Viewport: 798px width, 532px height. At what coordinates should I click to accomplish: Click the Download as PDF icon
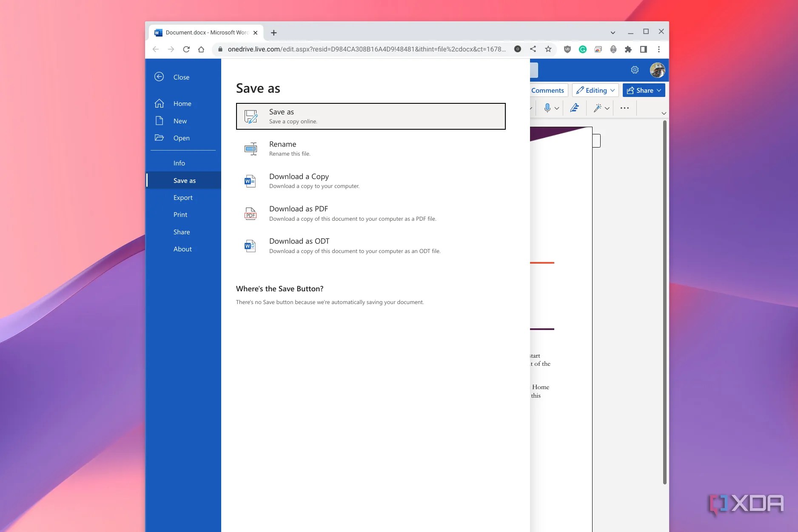point(251,213)
